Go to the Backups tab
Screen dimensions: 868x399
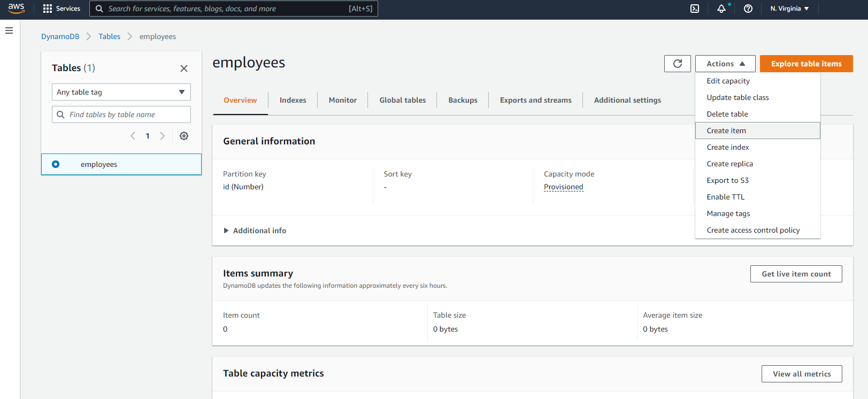pos(463,100)
